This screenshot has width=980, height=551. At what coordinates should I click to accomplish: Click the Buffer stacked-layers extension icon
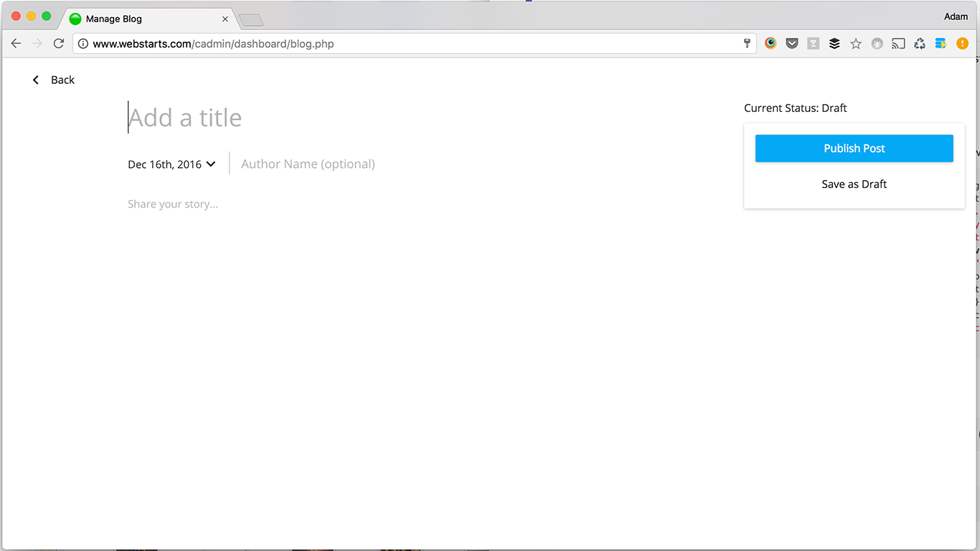coord(834,43)
